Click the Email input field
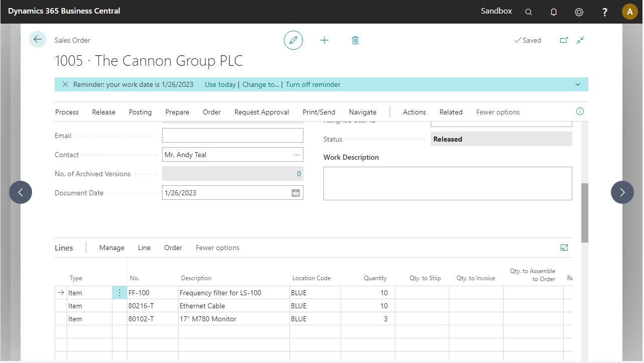This screenshot has width=644, height=363. point(233,136)
